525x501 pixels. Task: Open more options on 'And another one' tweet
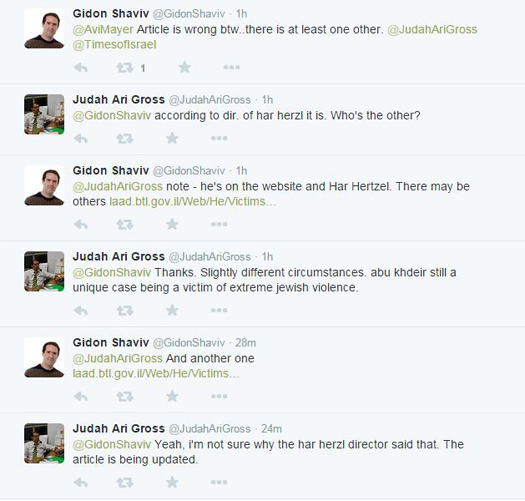(219, 396)
